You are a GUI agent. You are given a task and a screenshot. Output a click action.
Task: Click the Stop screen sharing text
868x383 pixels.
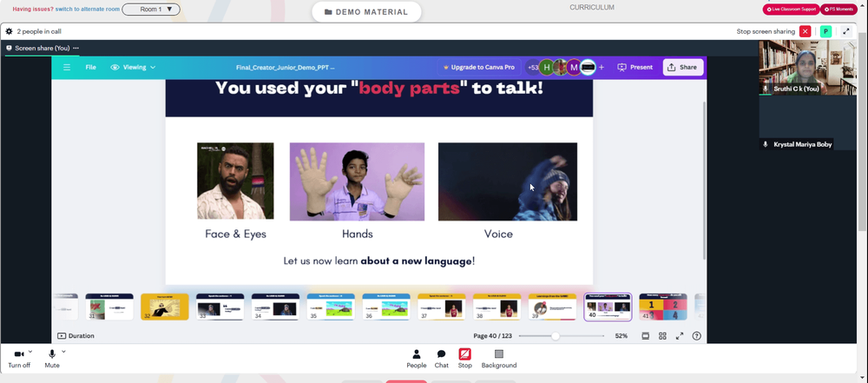click(x=766, y=31)
